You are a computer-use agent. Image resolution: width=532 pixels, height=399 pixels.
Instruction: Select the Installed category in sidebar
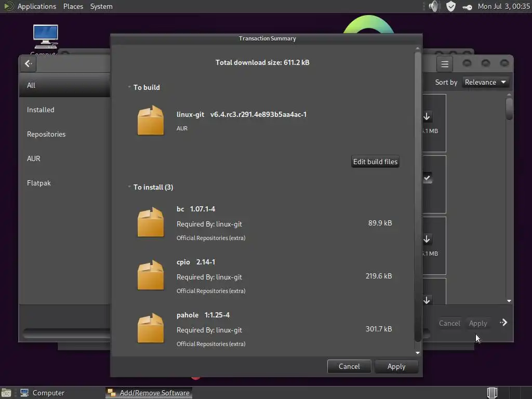coord(64,110)
